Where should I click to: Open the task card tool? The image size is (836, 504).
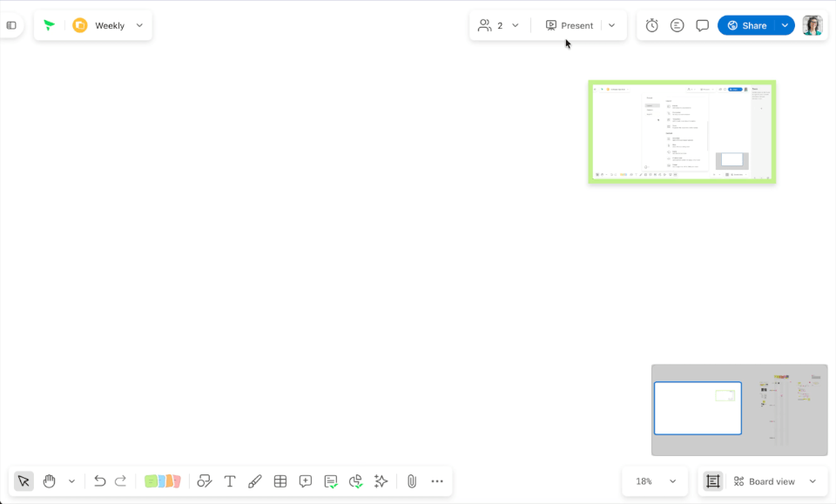(331, 481)
